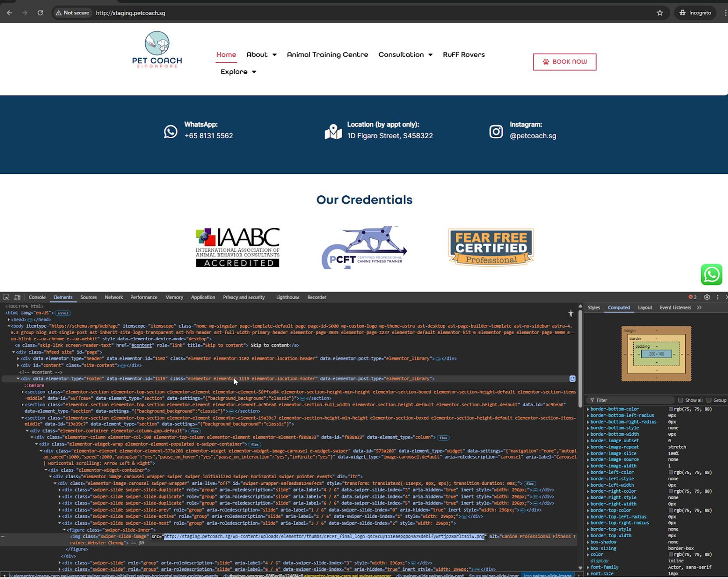Click the 200×100 content box in box model

(656, 354)
